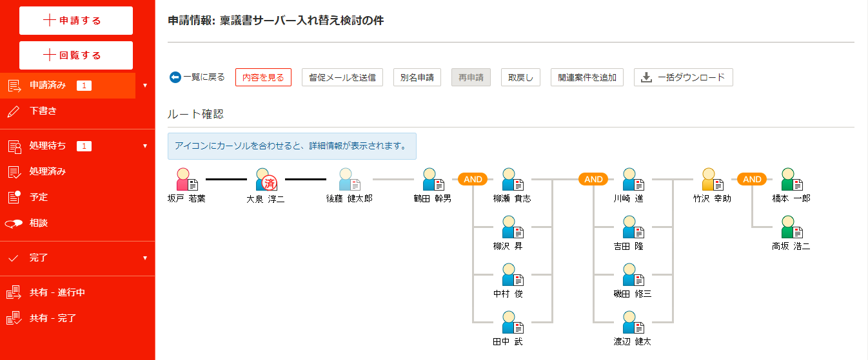Send reminder with 督促メールを送信 button
Image resolution: width=868 pixels, height=360 pixels.
(x=342, y=77)
